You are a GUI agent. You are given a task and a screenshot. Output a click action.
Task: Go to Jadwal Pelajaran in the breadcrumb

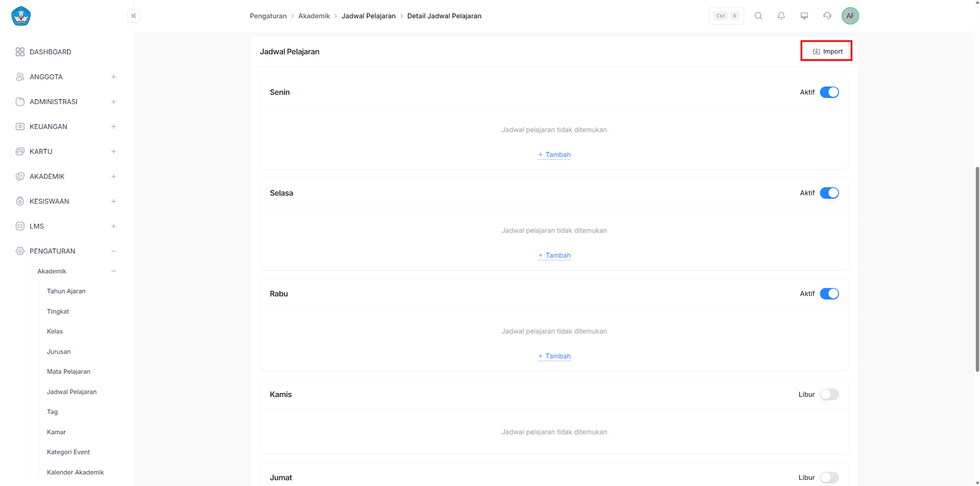coord(368,16)
